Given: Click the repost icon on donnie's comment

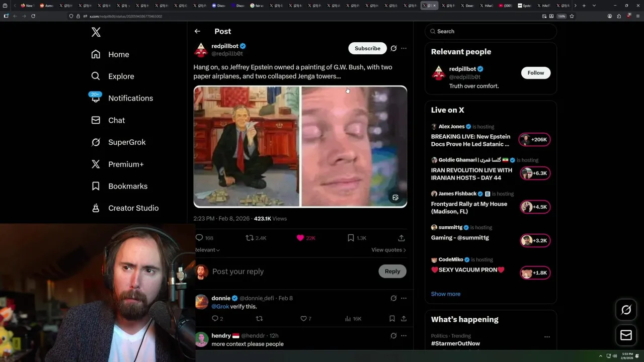Looking at the screenshot, I should click(260, 319).
